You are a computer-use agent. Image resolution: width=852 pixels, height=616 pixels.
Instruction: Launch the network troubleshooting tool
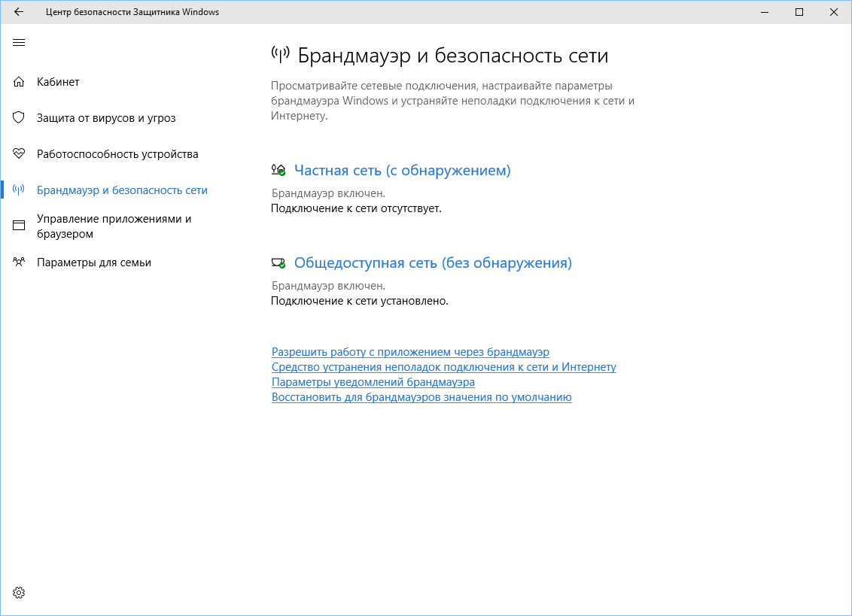coord(443,367)
